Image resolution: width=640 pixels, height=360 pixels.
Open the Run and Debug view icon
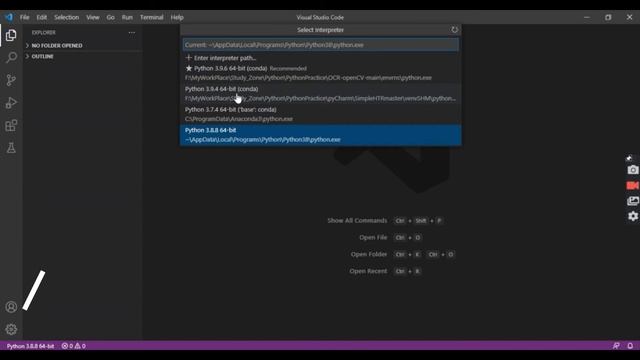[11, 103]
